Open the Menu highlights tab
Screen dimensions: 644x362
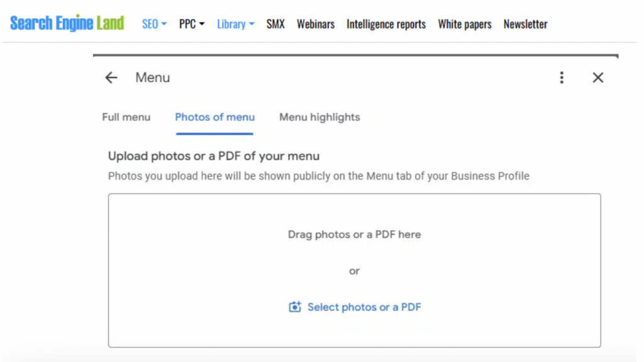319,117
